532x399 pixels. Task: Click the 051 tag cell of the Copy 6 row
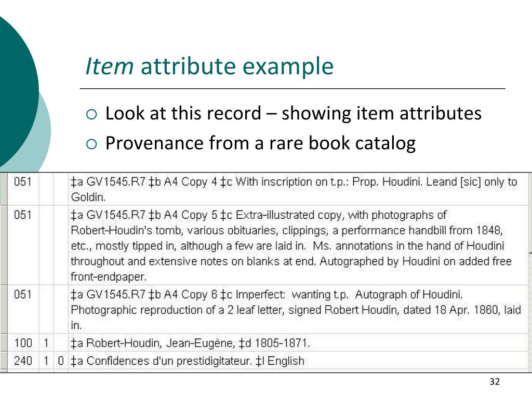pos(23,295)
